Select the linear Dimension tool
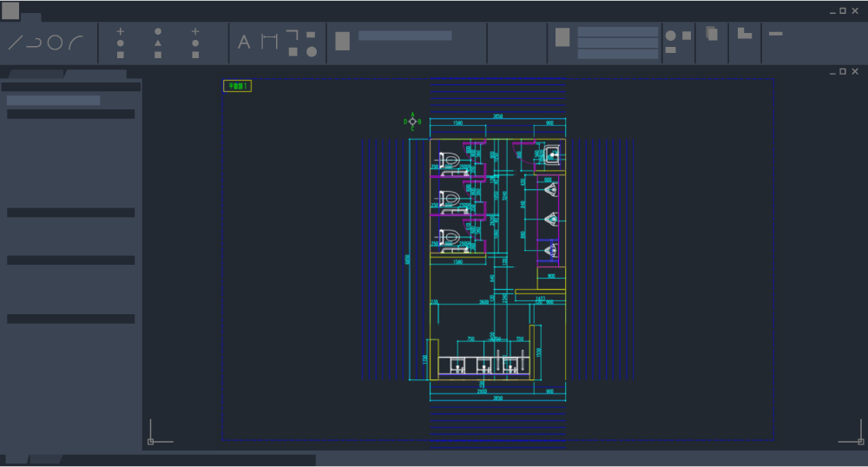The width and height of the screenshot is (868, 467). [x=269, y=42]
